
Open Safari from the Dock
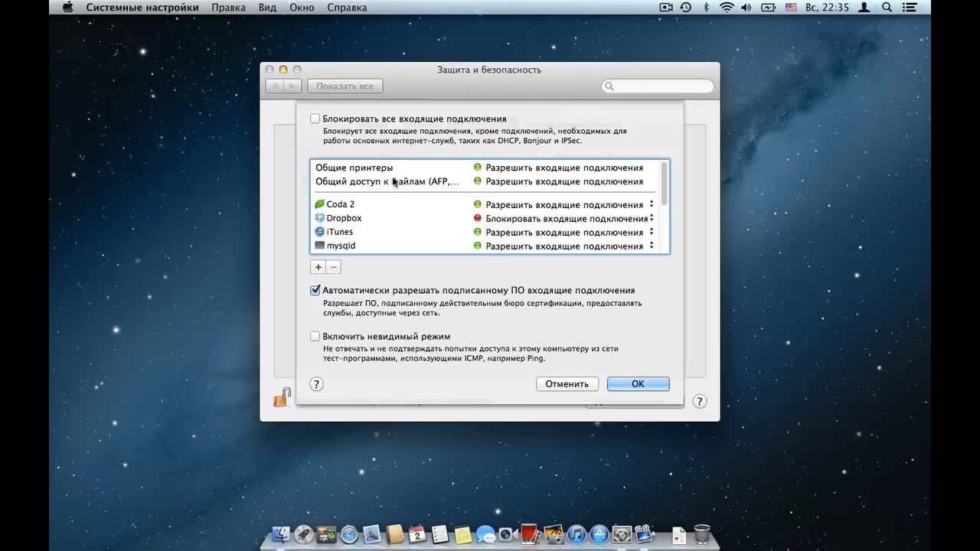pos(349,534)
